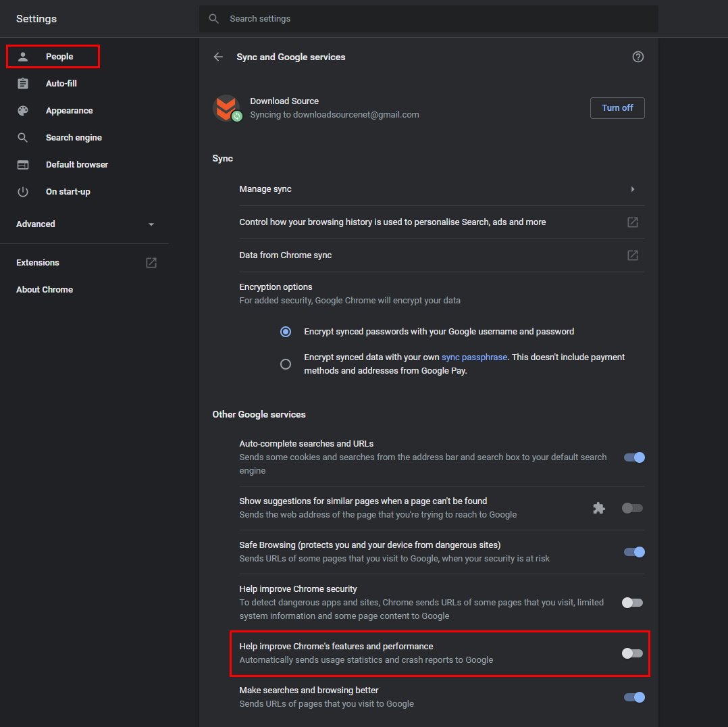Click the Encryption options heading

coord(276,286)
